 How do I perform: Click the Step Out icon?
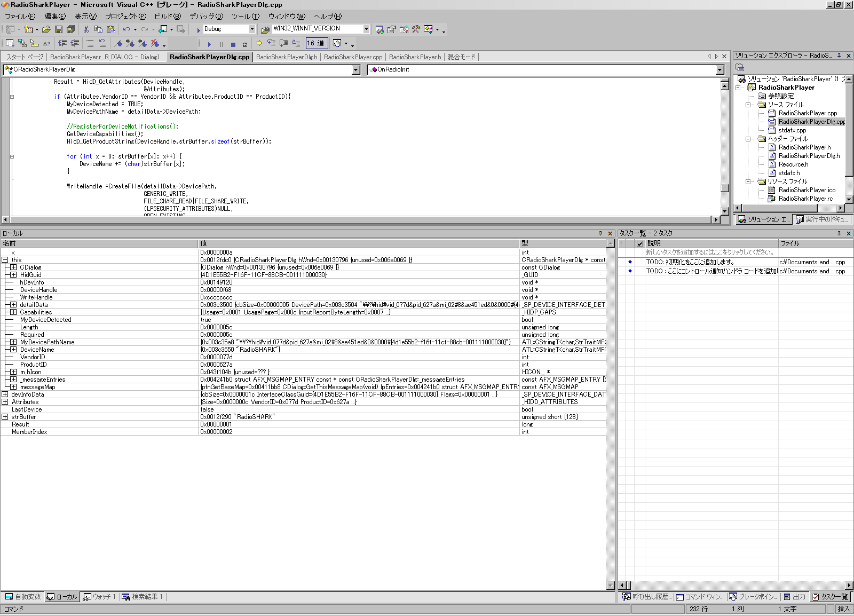(296, 43)
